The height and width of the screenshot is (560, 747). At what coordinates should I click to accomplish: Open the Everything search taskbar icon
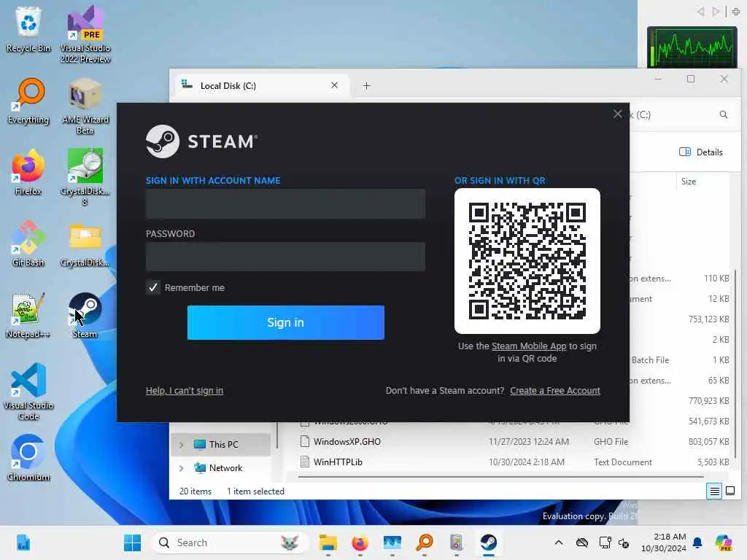tap(424, 542)
